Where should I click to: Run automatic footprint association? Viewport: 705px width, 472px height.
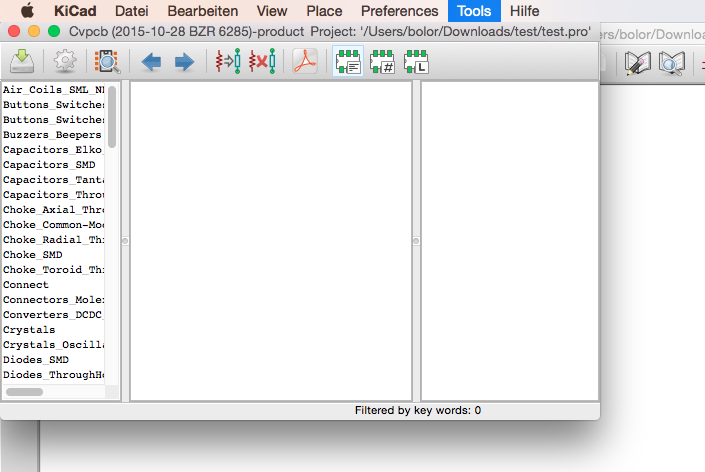click(228, 61)
